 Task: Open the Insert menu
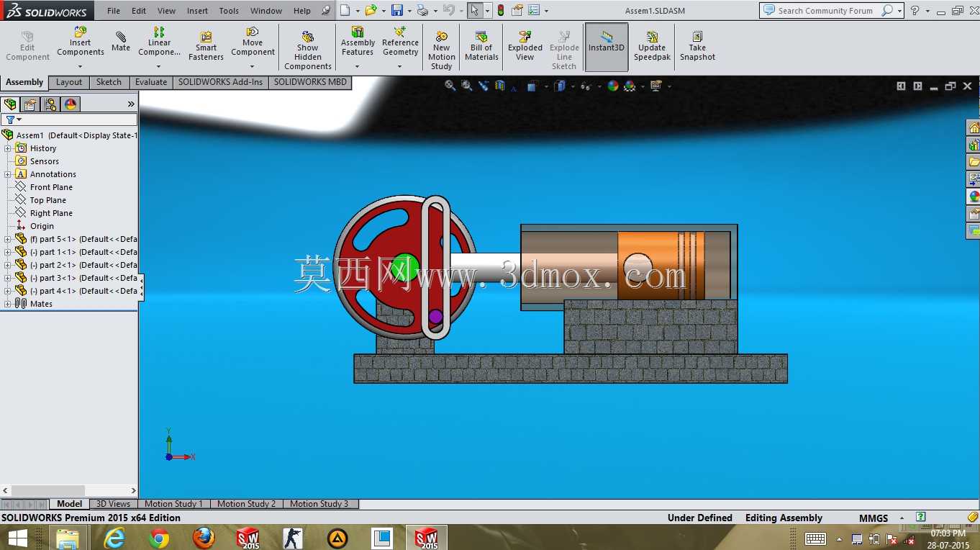[197, 11]
